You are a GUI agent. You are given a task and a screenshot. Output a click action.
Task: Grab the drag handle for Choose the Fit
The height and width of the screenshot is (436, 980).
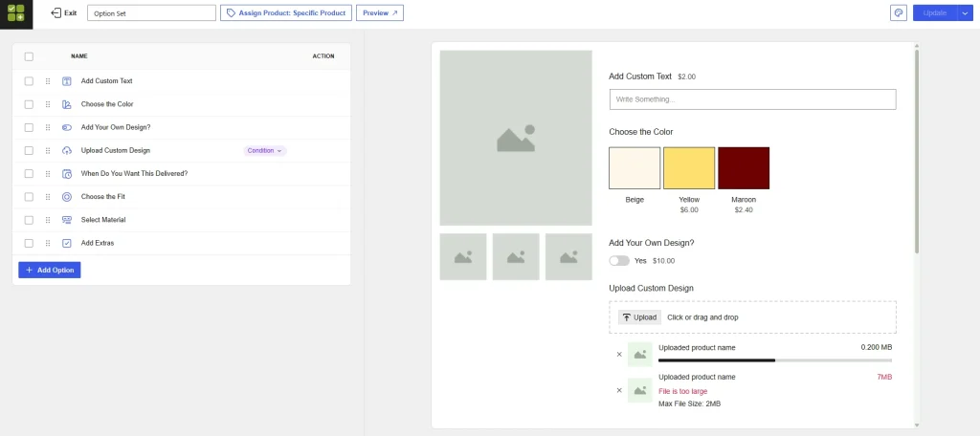pyautogui.click(x=48, y=197)
